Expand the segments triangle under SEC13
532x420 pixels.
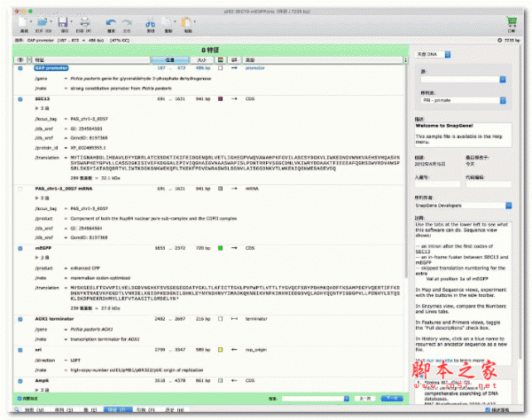[36, 108]
